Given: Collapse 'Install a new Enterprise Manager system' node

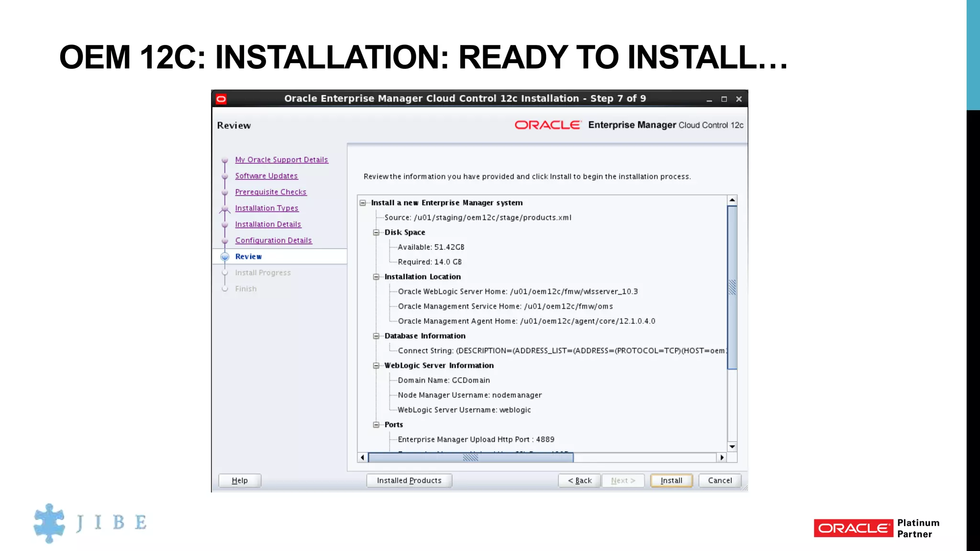Looking at the screenshot, I should [363, 203].
